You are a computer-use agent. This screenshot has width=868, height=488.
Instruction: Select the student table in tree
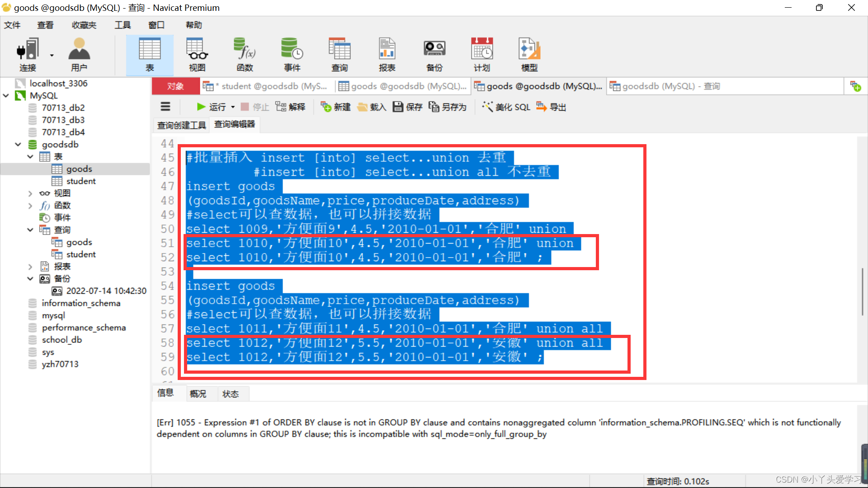coord(80,181)
